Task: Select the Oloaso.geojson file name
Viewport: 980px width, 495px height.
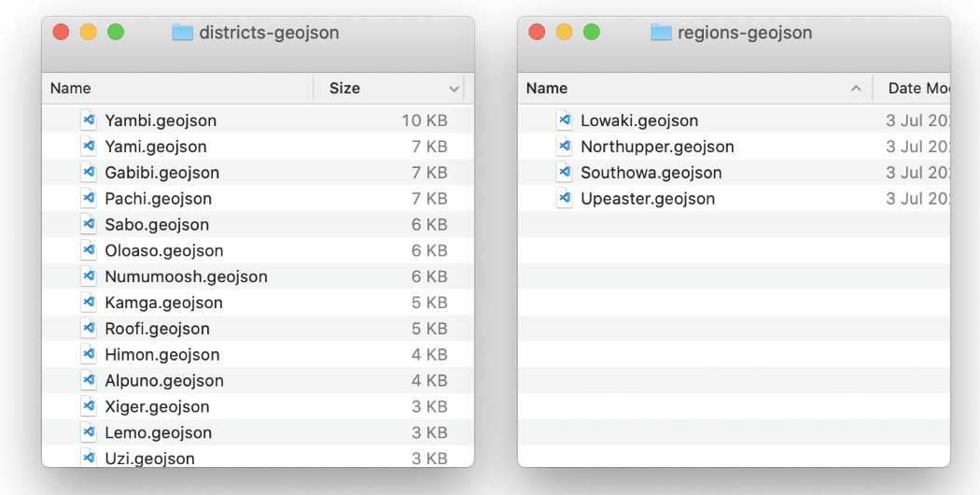Action: 163,250
